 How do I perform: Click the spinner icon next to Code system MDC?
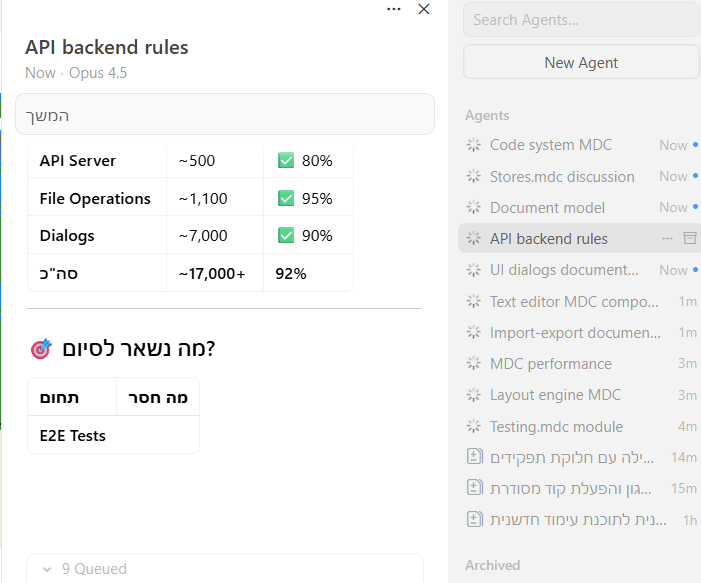[x=474, y=145]
